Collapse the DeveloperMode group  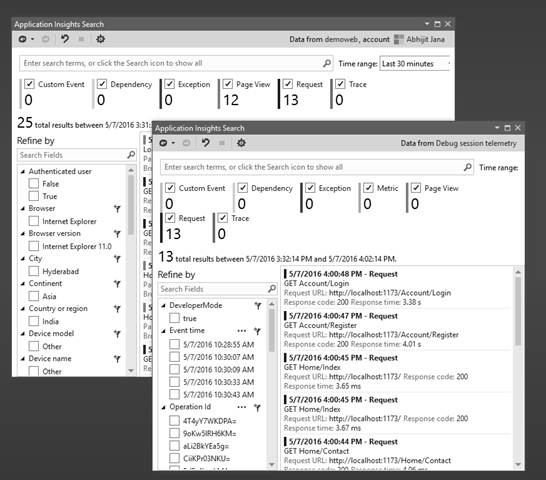point(163,305)
